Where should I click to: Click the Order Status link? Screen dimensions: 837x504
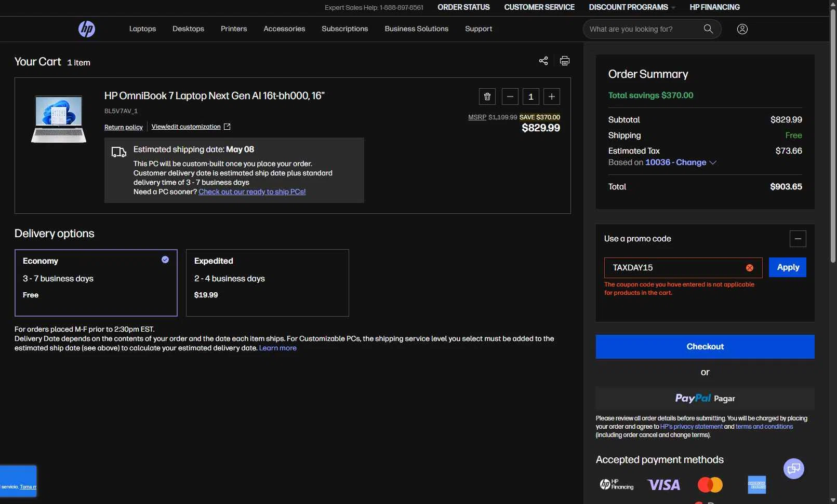point(463,7)
